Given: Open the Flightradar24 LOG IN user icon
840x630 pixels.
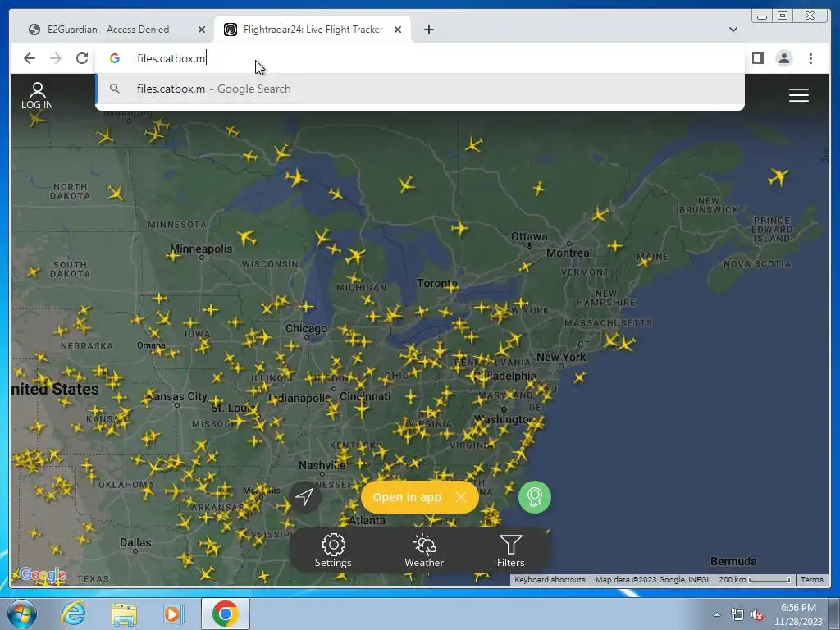Looking at the screenshot, I should click(x=37, y=95).
